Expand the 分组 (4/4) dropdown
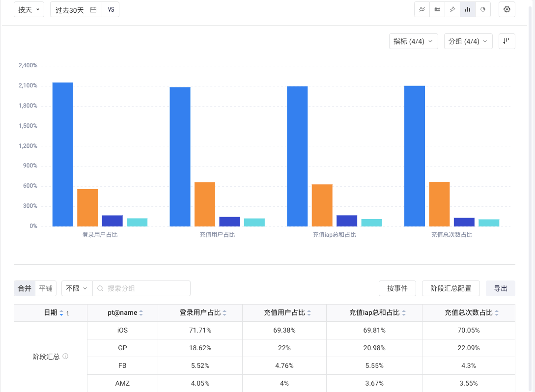 468,41
